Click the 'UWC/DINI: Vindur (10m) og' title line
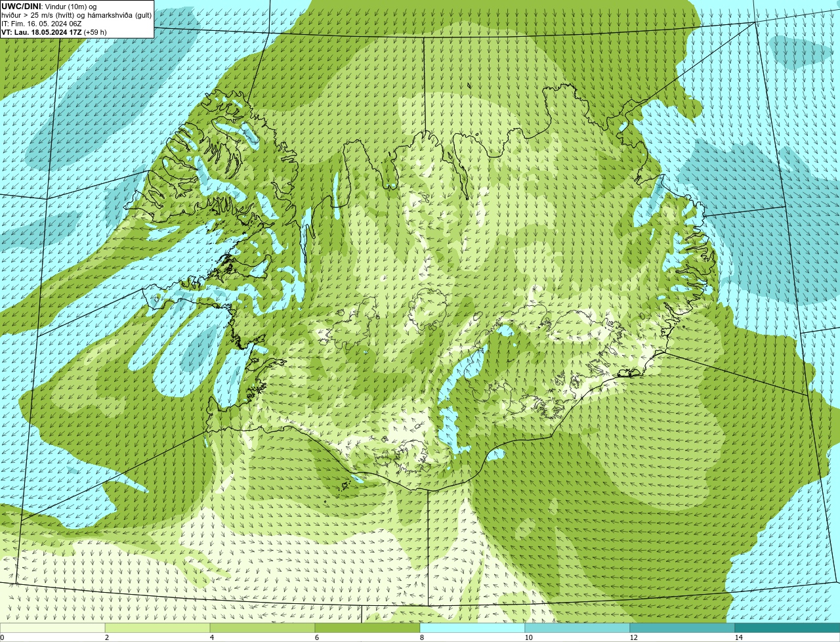The image size is (840, 642). pos(49,7)
